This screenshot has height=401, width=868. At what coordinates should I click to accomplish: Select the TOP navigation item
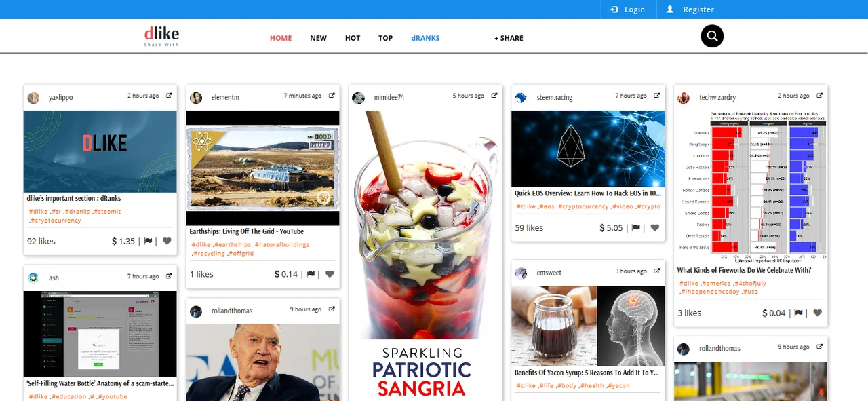click(x=386, y=38)
